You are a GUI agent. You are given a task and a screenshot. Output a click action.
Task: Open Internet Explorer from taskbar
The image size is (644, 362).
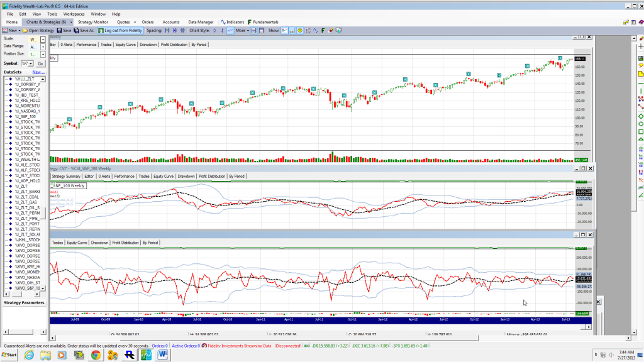(29, 355)
